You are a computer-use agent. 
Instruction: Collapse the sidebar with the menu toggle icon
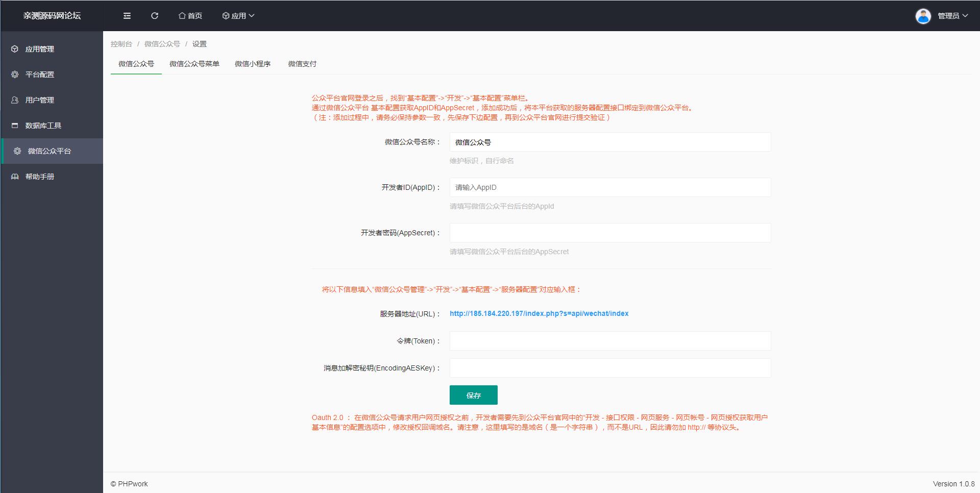point(127,16)
